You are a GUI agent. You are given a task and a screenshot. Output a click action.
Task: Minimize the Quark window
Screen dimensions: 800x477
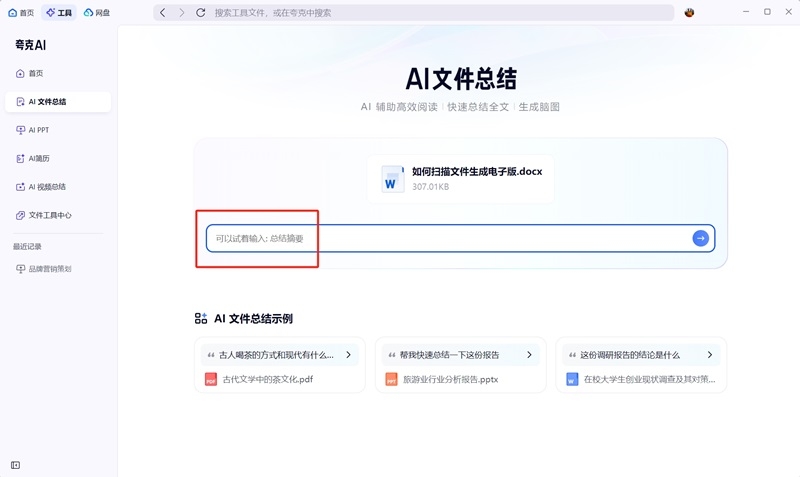[x=746, y=11]
